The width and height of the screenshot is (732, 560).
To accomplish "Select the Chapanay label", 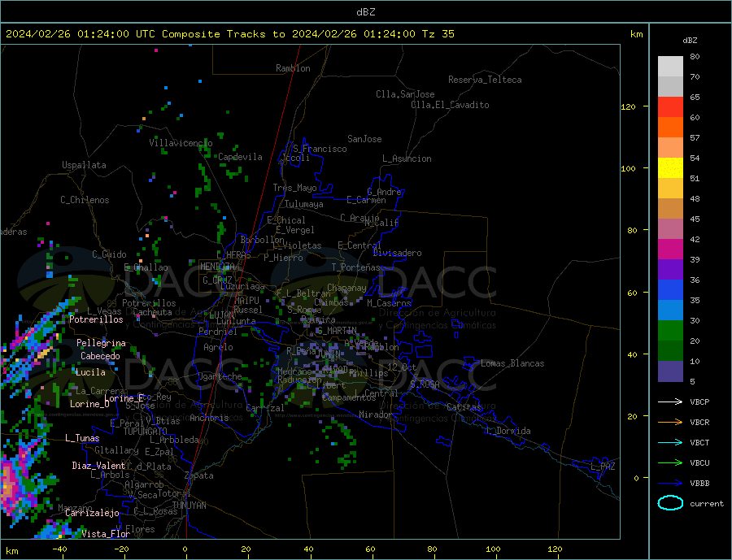I will pyautogui.click(x=346, y=288).
